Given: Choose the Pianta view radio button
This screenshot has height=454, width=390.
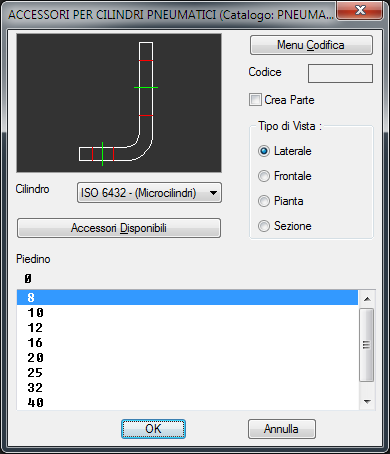Looking at the screenshot, I should (264, 201).
